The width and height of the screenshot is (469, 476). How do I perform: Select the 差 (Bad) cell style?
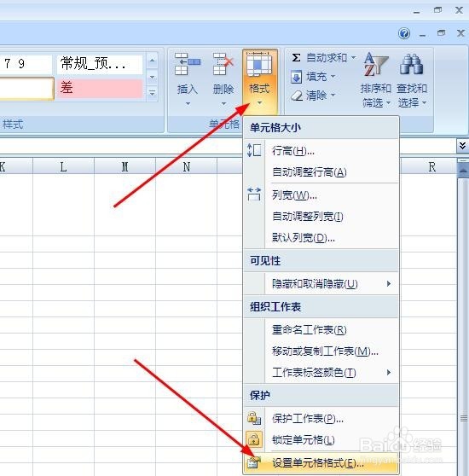(x=100, y=88)
